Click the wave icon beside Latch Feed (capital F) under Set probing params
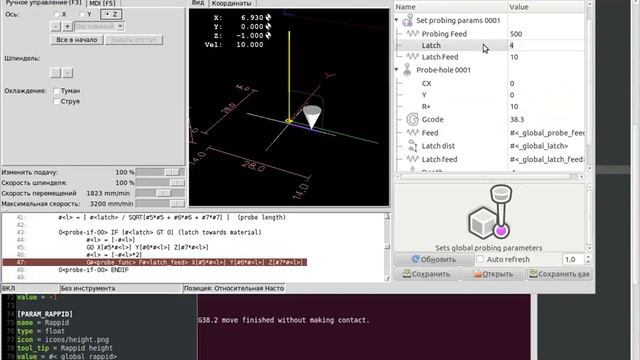 tap(413, 56)
